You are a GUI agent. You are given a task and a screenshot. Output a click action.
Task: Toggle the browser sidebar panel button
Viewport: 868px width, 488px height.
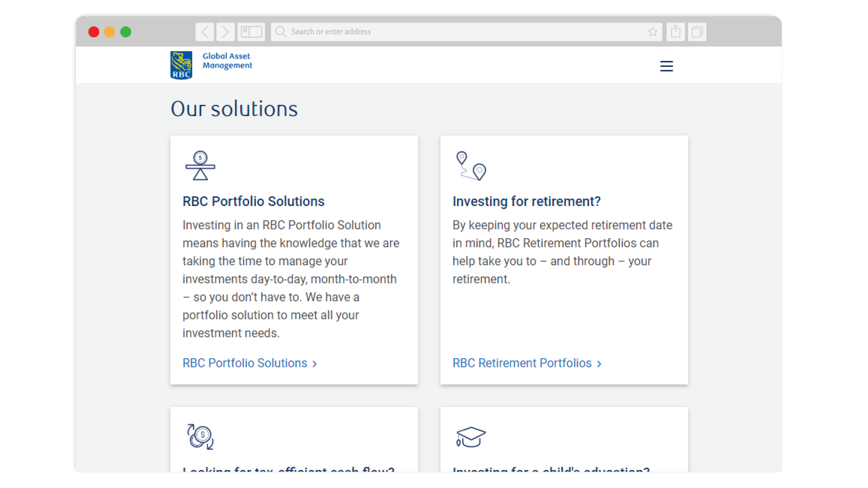(251, 32)
